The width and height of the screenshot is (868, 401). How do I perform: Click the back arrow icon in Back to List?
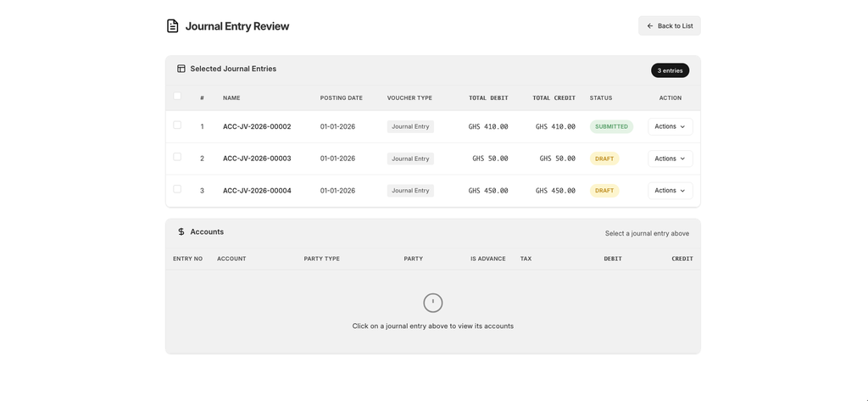pos(650,26)
